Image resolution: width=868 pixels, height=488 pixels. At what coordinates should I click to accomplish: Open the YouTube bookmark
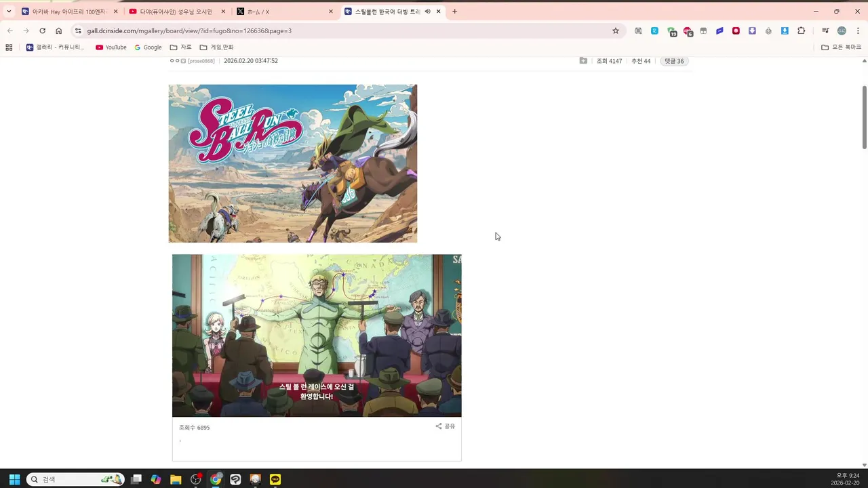pos(111,47)
